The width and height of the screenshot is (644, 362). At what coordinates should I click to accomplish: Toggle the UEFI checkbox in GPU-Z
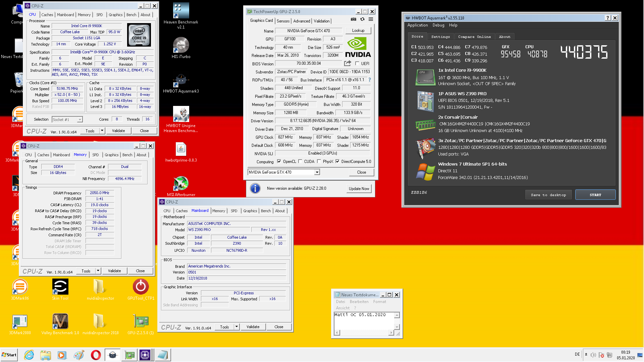click(357, 63)
